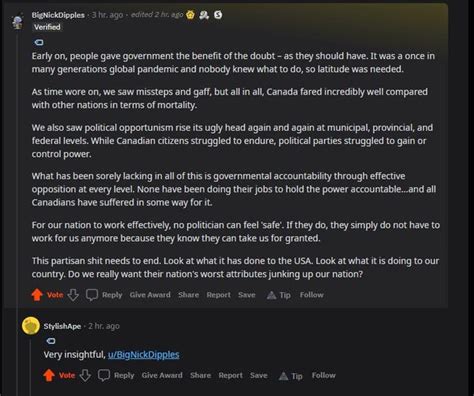Viewport: 474px width, 396px height.
Task: Click the tag icon above BigNickDipples' comment text
Action: point(39,42)
